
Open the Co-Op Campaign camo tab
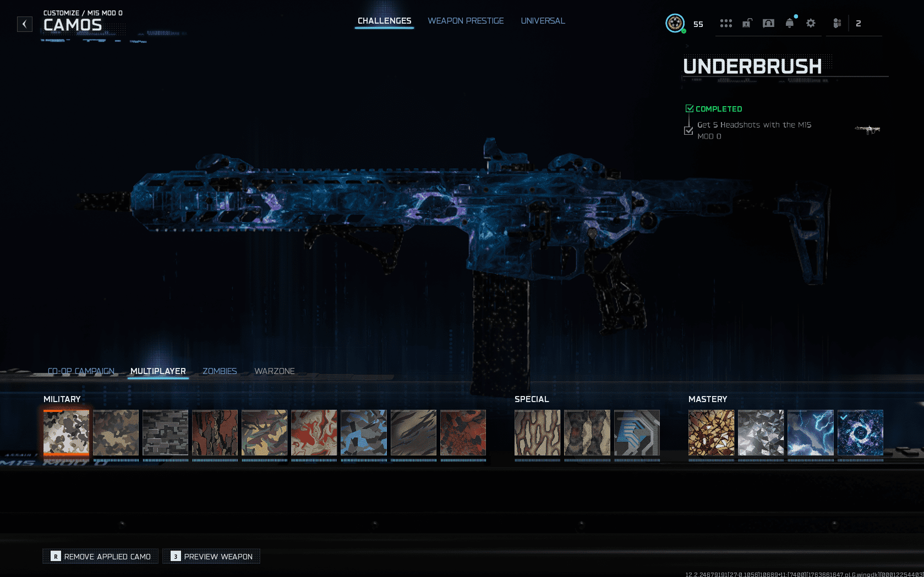pyautogui.click(x=81, y=371)
